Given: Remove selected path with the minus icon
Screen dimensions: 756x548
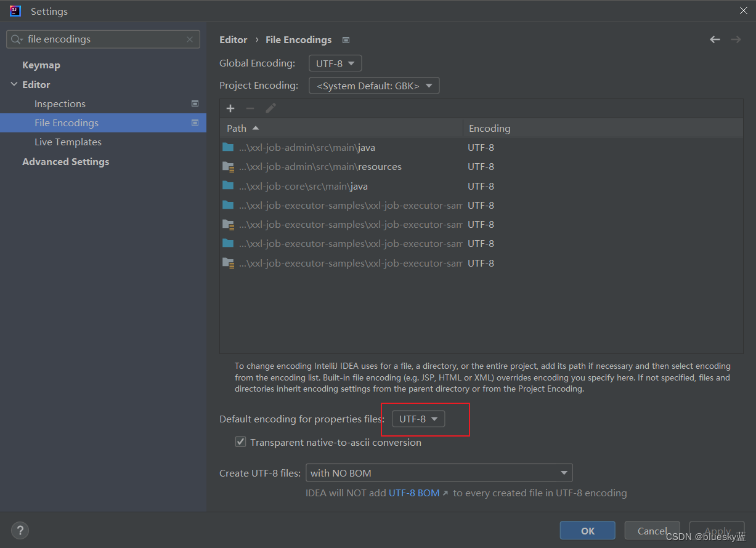Looking at the screenshot, I should [250, 108].
